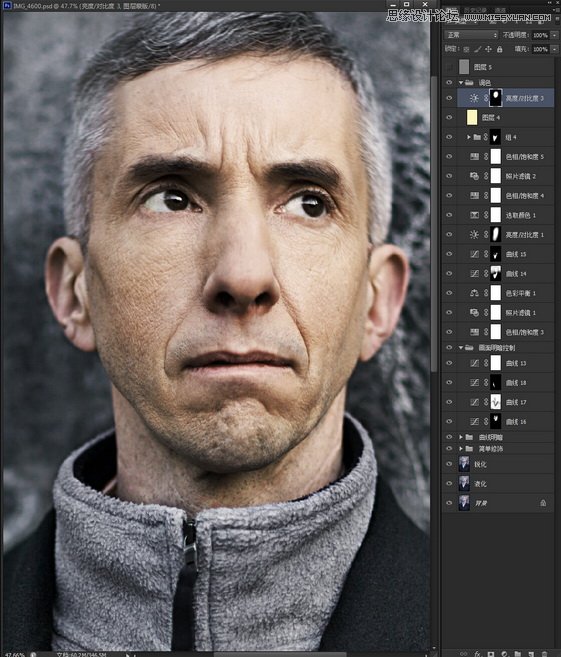
Task: Click the Curves icon on 曲线 18
Action: (474, 383)
